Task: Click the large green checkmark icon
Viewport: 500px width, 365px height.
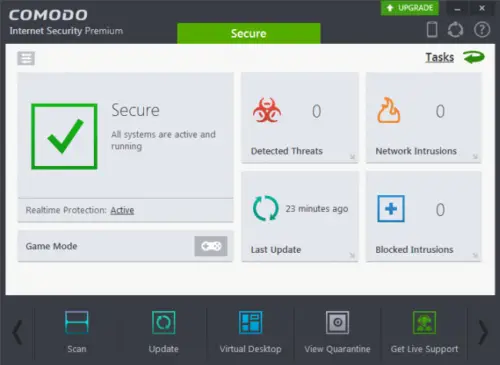Action: [64, 136]
